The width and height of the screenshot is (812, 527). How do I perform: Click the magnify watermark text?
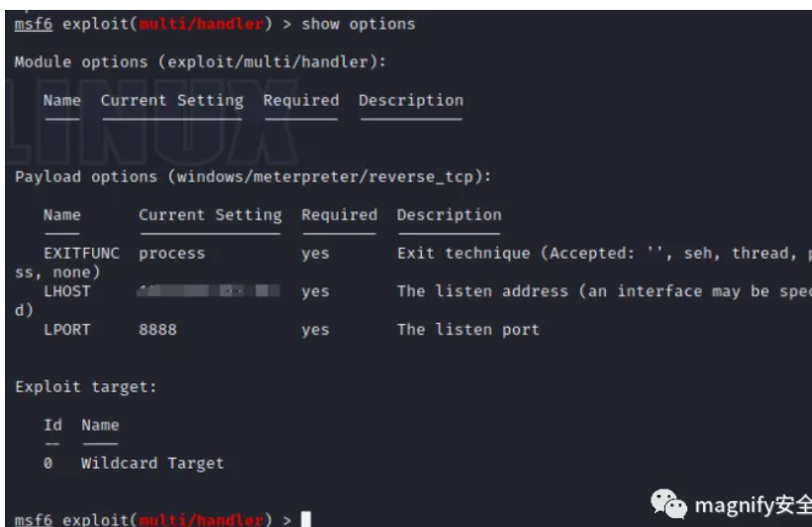753,505
